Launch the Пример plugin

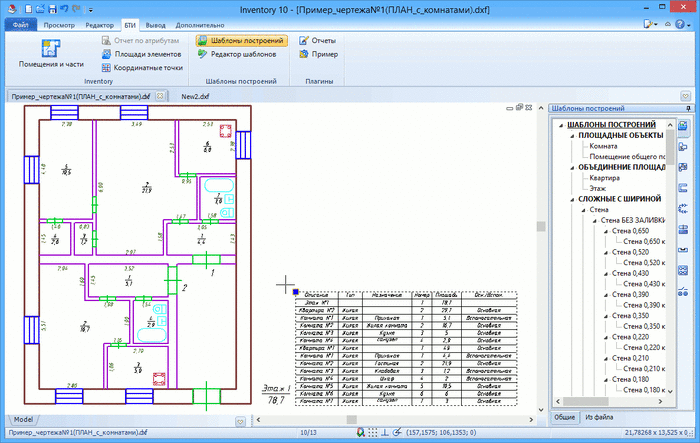(x=317, y=54)
